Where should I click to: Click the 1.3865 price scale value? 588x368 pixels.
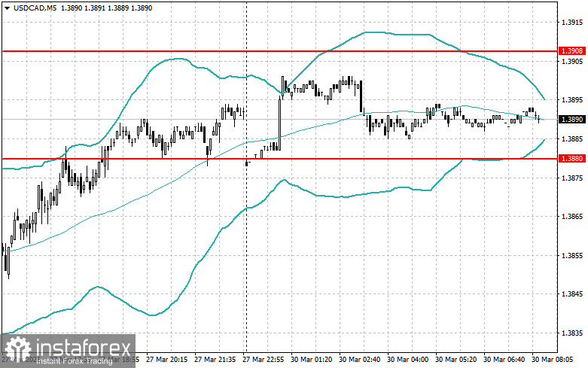point(571,216)
